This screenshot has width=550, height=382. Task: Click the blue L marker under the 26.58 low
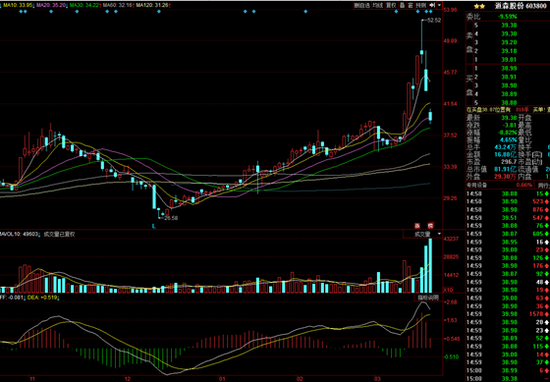153,226
